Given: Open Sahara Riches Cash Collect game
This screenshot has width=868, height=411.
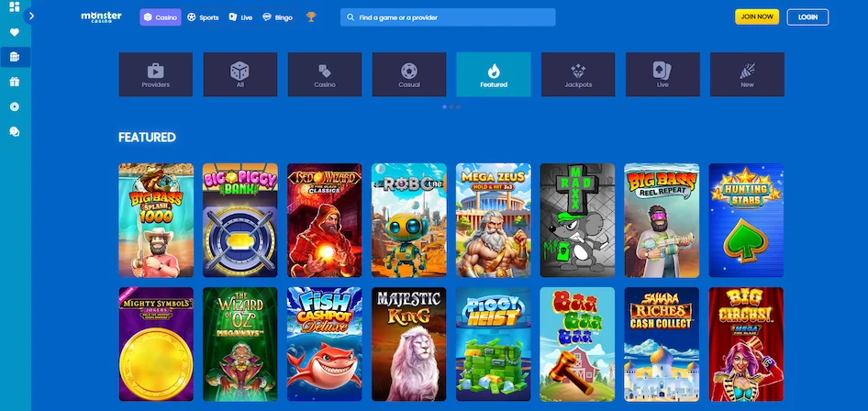Looking at the screenshot, I should tap(662, 344).
